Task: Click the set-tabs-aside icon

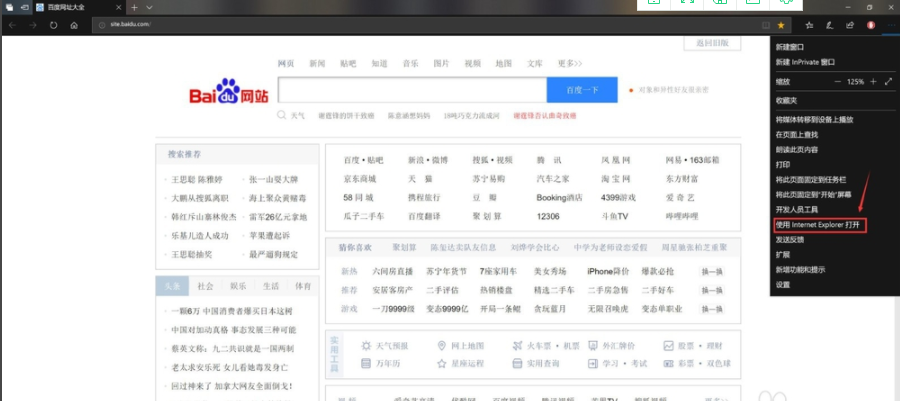Action: click(x=24, y=7)
